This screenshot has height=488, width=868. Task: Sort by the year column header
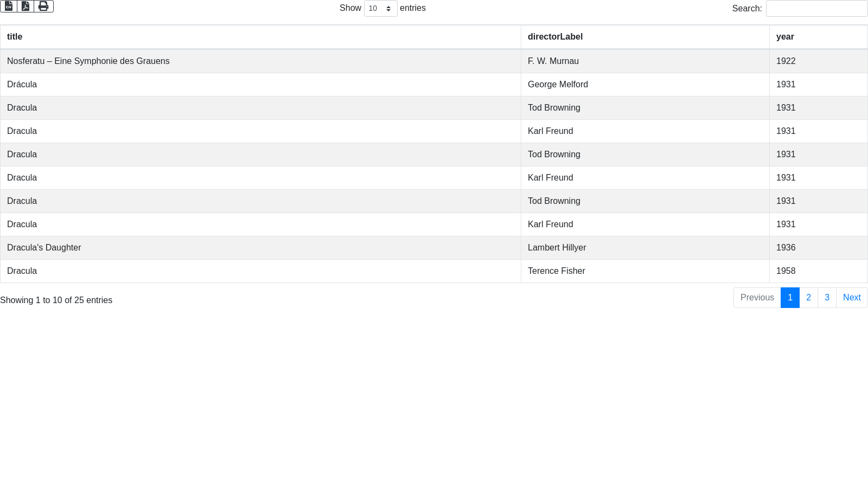coord(784,37)
